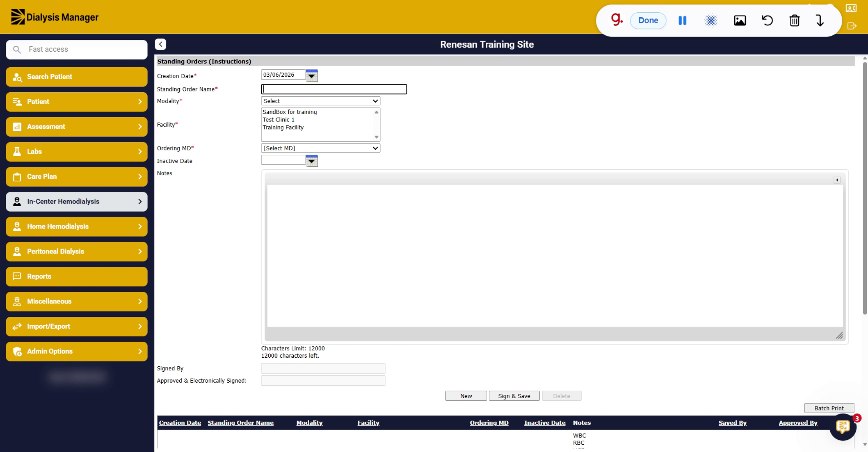The height and width of the screenshot is (452, 868).
Task: Open the chat widget with notification badge
Action: point(843,427)
